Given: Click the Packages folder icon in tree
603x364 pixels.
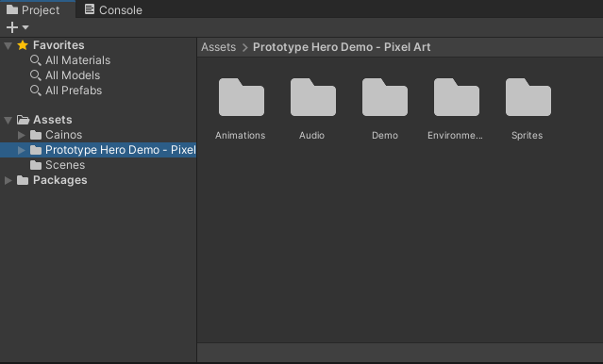Looking at the screenshot, I should (23, 180).
